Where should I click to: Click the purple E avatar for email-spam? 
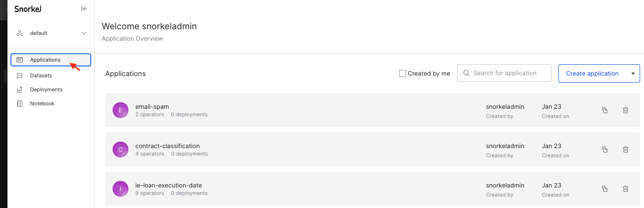point(121,110)
